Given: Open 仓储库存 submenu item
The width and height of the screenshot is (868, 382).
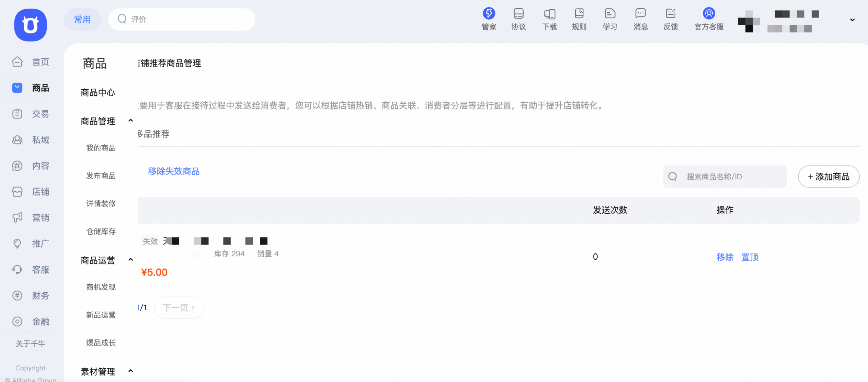Looking at the screenshot, I should (101, 232).
